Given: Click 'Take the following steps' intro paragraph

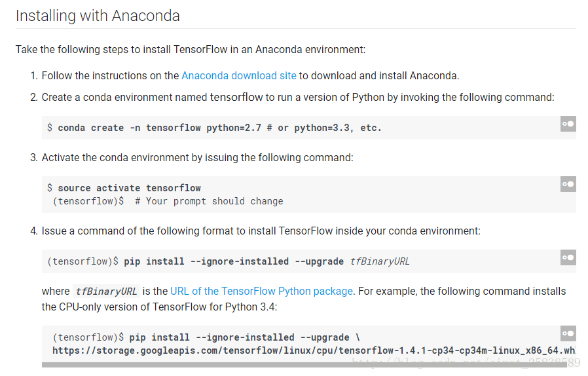Looking at the screenshot, I should 191,50.
